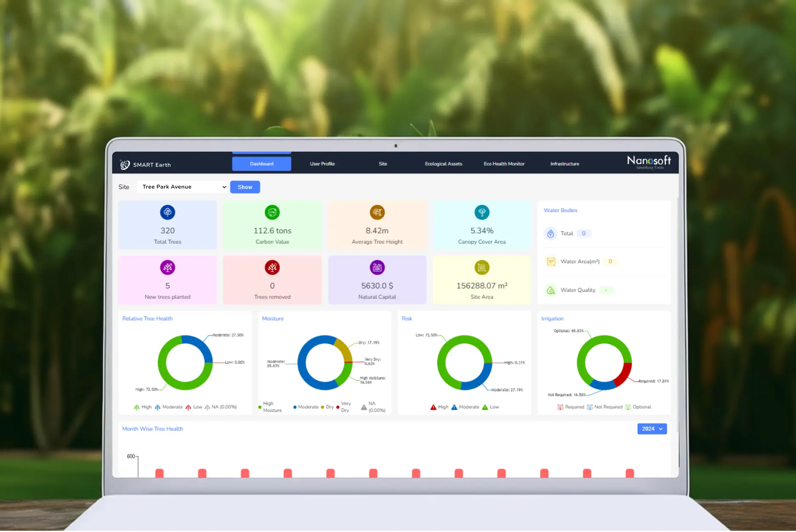This screenshot has width=796, height=532.
Task: Click the red Trees removed icon
Action: pyautogui.click(x=272, y=267)
